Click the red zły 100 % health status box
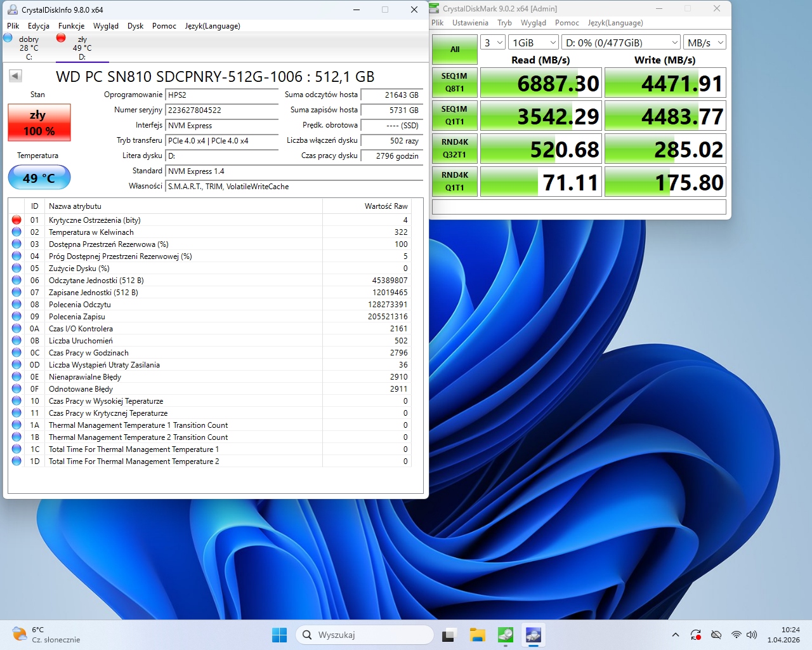The width and height of the screenshot is (812, 650). 39,123
